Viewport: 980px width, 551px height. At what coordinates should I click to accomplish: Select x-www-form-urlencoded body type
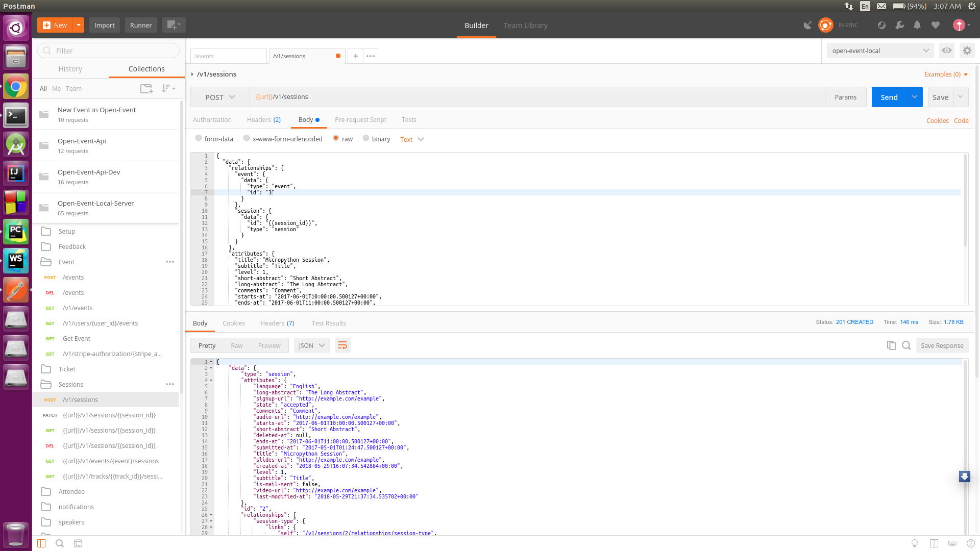pyautogui.click(x=247, y=138)
